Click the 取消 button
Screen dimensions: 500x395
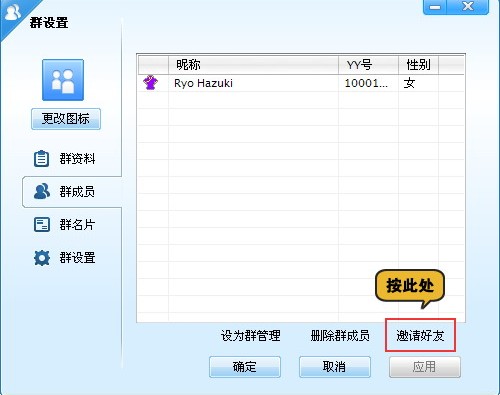(335, 367)
